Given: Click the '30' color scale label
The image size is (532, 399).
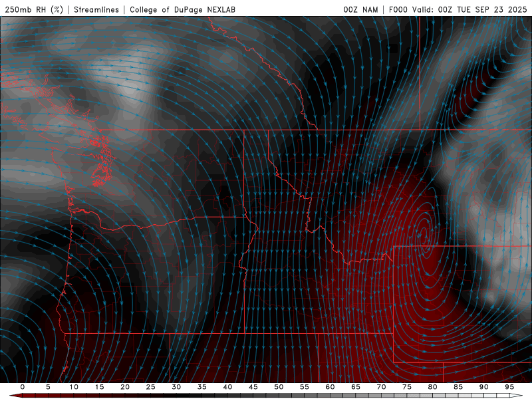Looking at the screenshot, I should click(176, 387).
